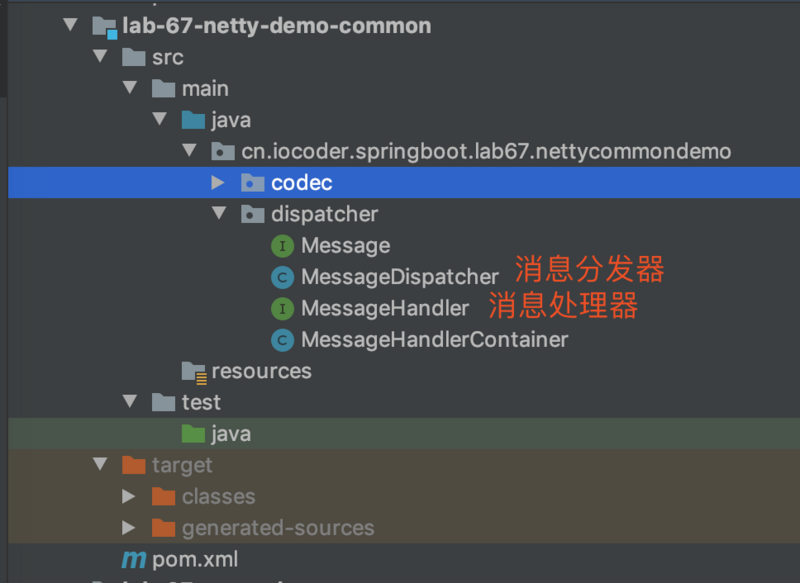Expand the generated-sources folder

[128, 527]
